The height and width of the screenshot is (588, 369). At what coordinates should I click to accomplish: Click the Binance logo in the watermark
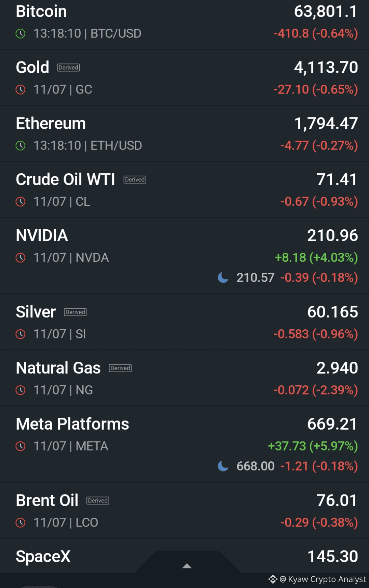point(273,579)
